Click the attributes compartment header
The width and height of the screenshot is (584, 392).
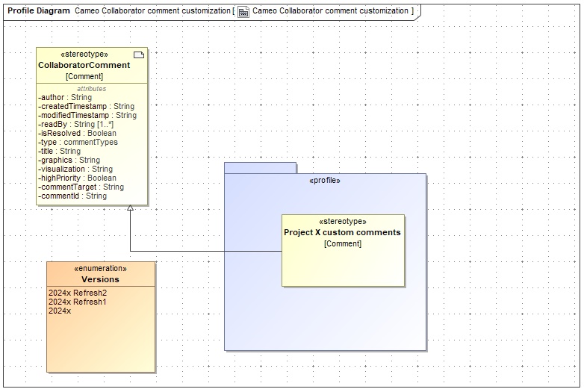pos(92,89)
